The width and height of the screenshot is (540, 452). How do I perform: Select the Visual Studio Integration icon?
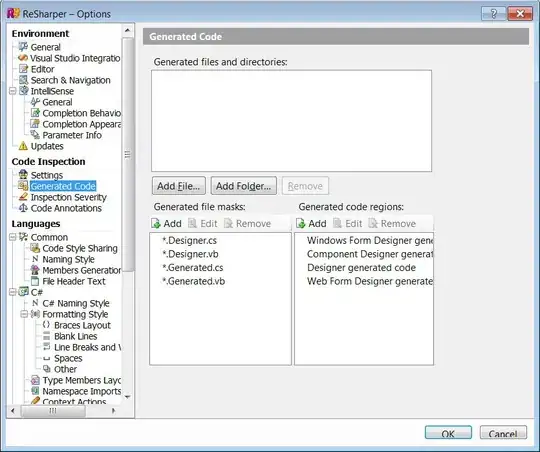coord(23,58)
